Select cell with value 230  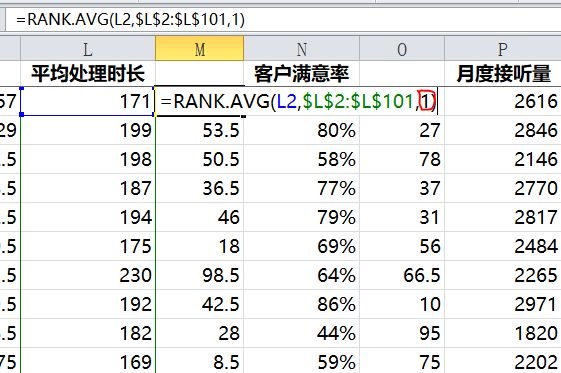pyautogui.click(x=88, y=275)
